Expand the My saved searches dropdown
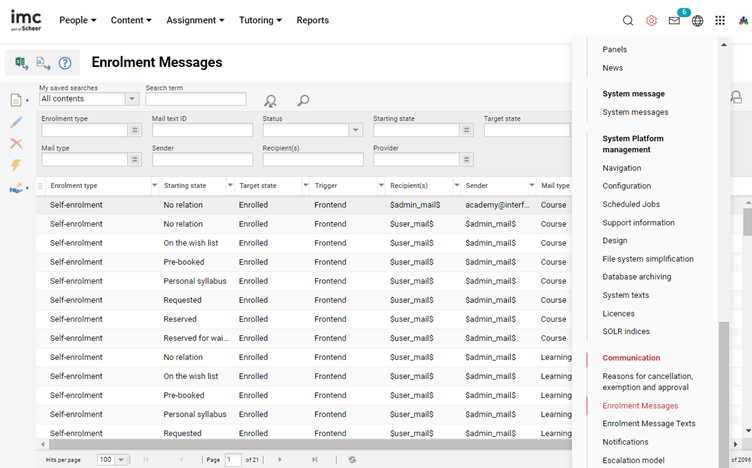 (132, 99)
